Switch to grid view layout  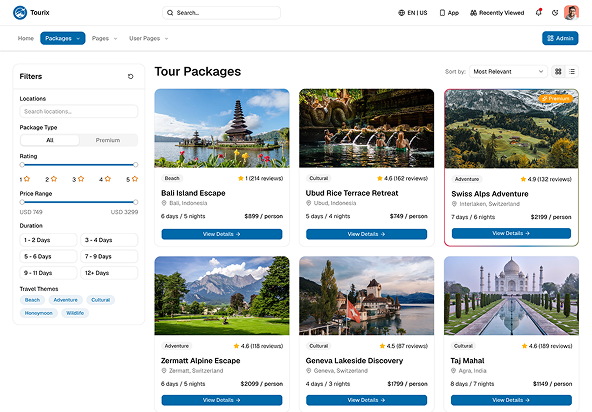[x=558, y=71]
